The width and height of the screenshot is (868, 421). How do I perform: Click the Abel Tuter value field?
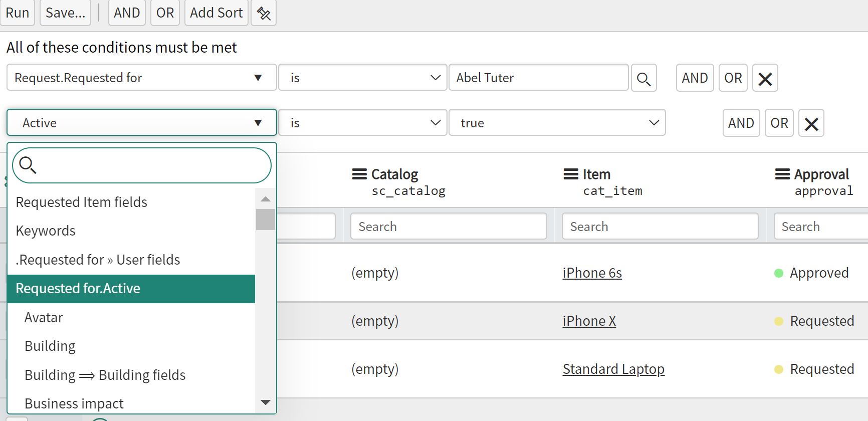[539, 78]
